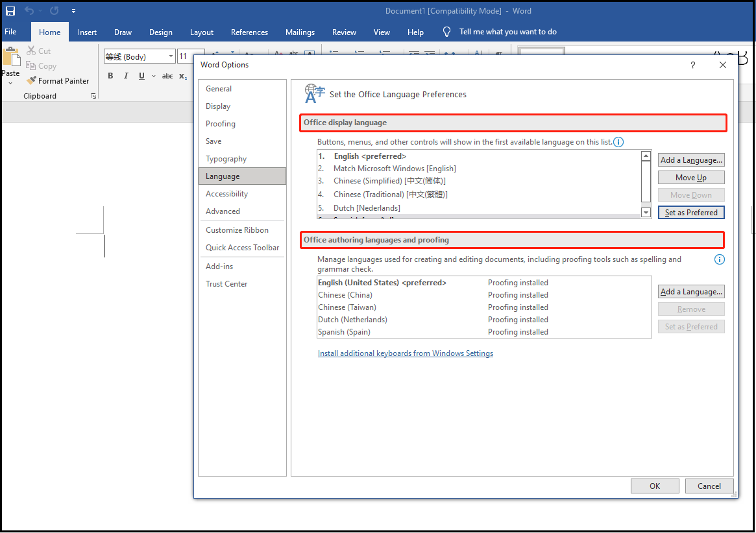This screenshot has width=756, height=533.
Task: Expand the Customize Quick Access Toolbar arrow
Action: [x=73, y=11]
